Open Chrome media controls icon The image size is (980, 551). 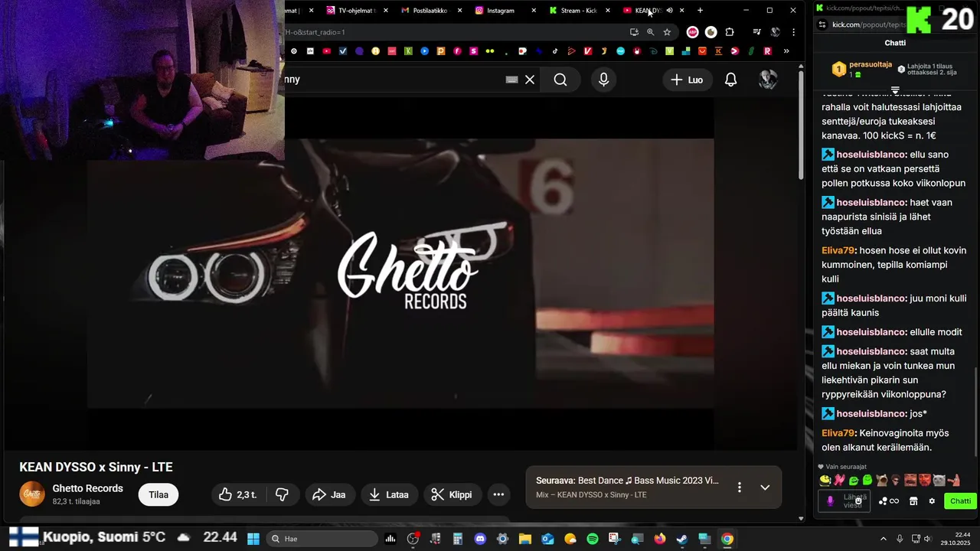click(x=756, y=32)
